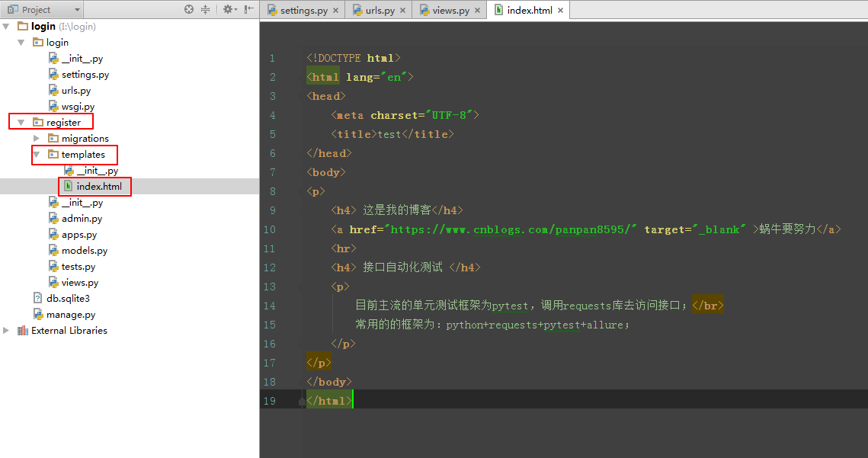The image size is (868, 458).
Task: Click the HTML file icon of index.html row
Action: tap(68, 186)
